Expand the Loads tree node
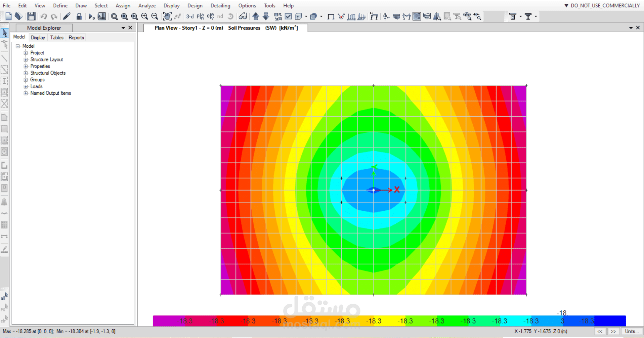The width and height of the screenshot is (644, 338). (26, 86)
